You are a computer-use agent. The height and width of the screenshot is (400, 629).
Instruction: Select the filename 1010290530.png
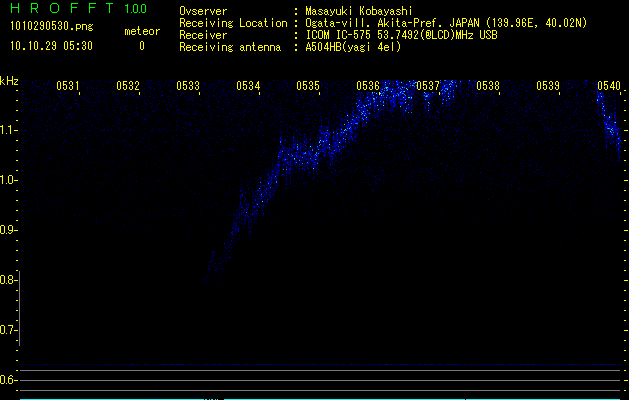52,27
